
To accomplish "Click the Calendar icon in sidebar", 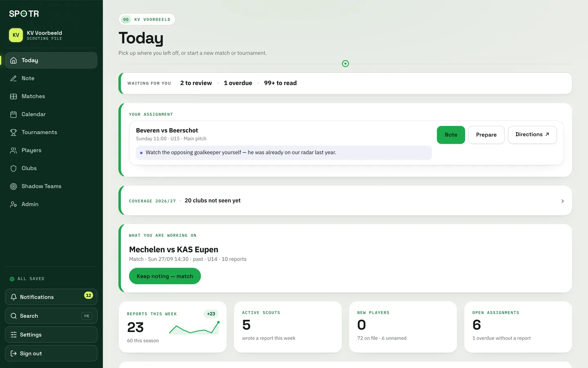I will pos(13,114).
